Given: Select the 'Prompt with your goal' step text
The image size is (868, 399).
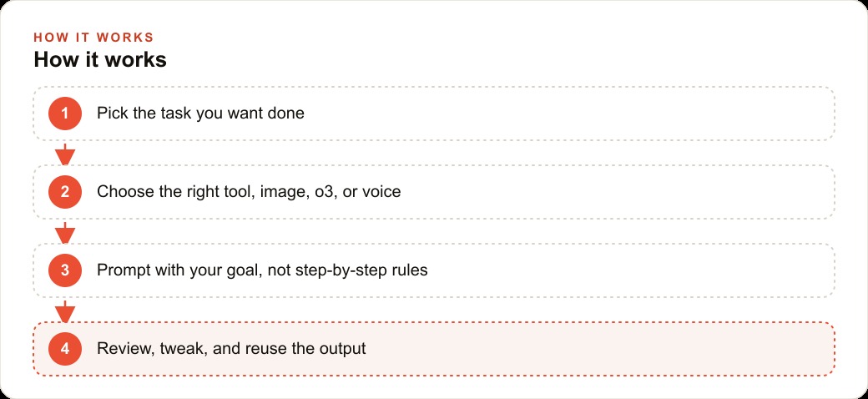Looking at the screenshot, I should [x=262, y=270].
